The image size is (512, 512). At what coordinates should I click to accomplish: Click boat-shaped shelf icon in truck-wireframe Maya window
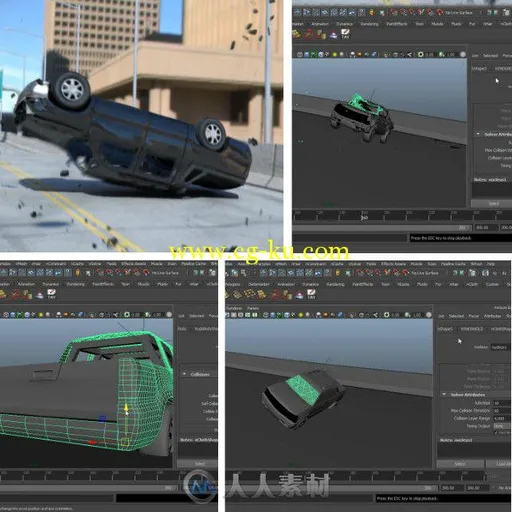pyautogui.click(x=39, y=295)
